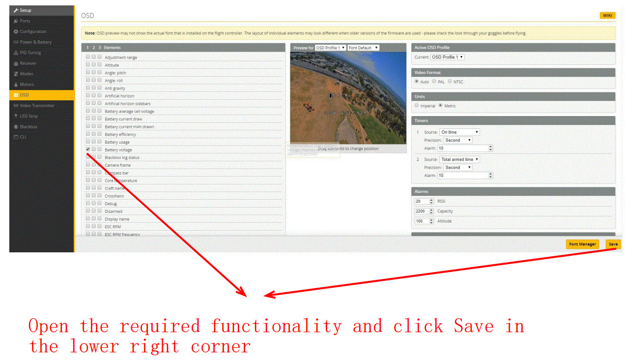Open Timer 2 Source dropdown

tap(460, 159)
